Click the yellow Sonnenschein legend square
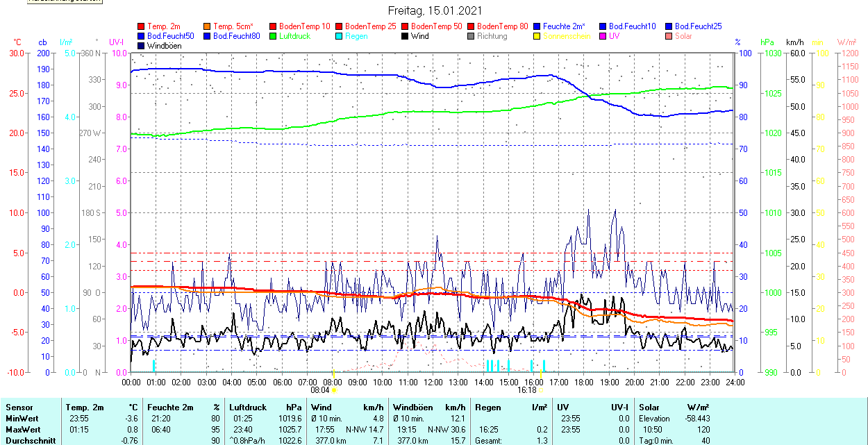This screenshot has height=445, width=868. pos(537,36)
